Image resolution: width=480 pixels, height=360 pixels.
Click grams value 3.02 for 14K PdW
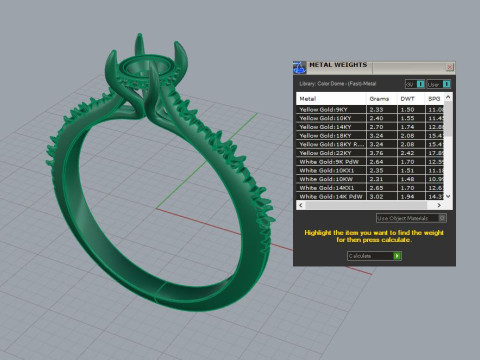(376, 196)
